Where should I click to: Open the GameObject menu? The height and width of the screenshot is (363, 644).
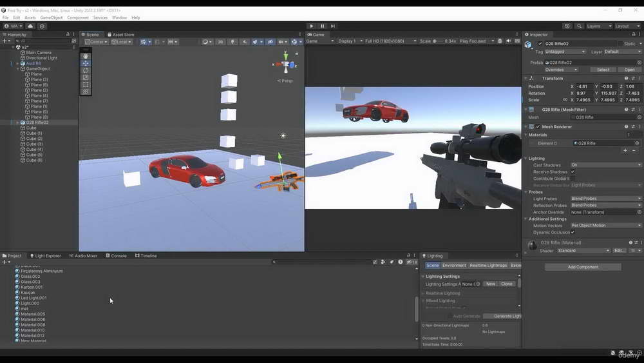coord(52,17)
